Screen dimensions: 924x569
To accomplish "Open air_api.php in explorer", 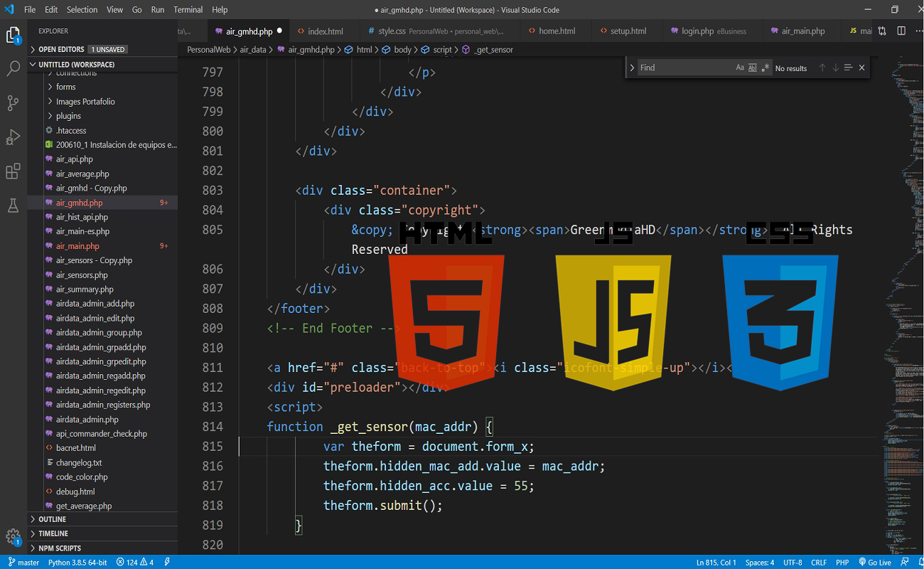I will [x=102, y=159].
